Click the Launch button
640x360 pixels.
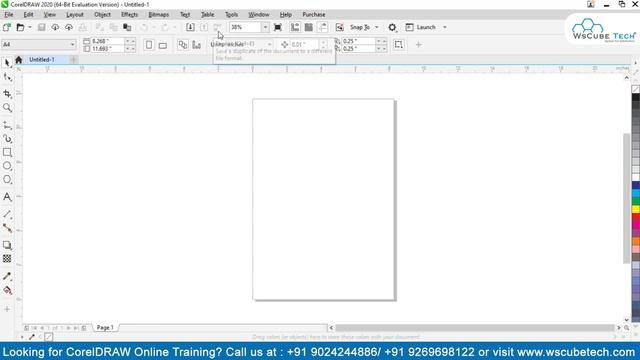[422, 27]
